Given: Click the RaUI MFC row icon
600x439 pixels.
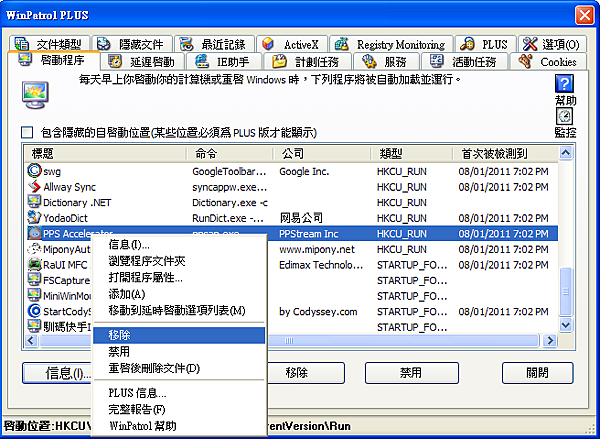Looking at the screenshot, I should click(34, 264).
